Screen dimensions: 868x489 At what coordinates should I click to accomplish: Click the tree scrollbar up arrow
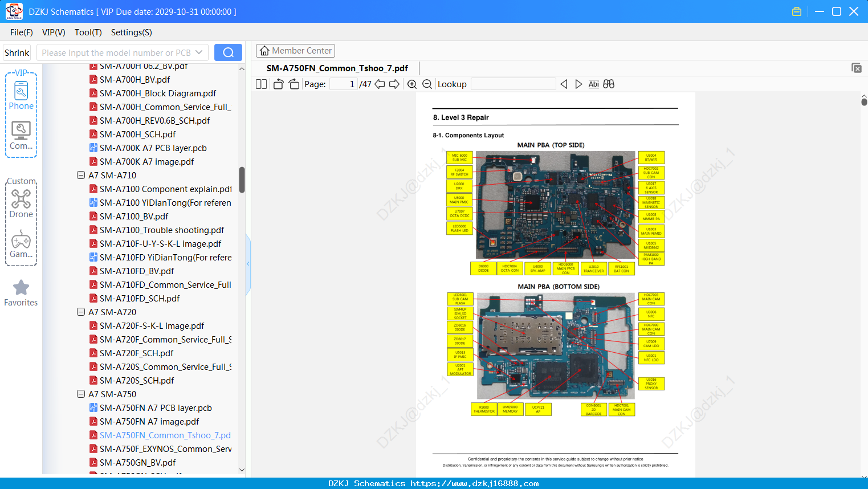[x=242, y=68]
